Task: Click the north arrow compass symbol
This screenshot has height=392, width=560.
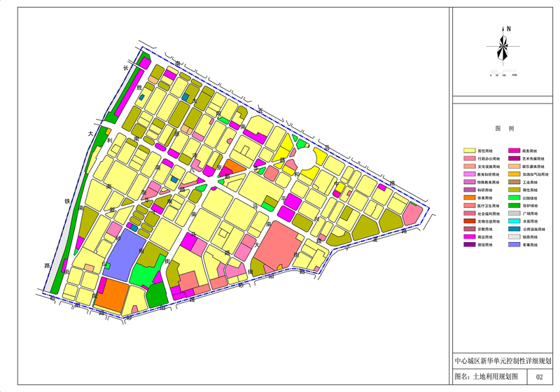Action: 503,47
